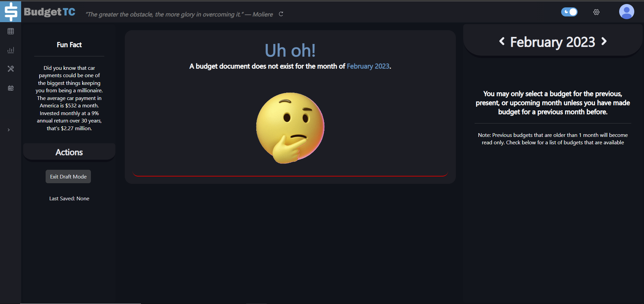644x304 pixels.
Task: Click the blue February 2023 link text
Action: pyautogui.click(x=368, y=66)
